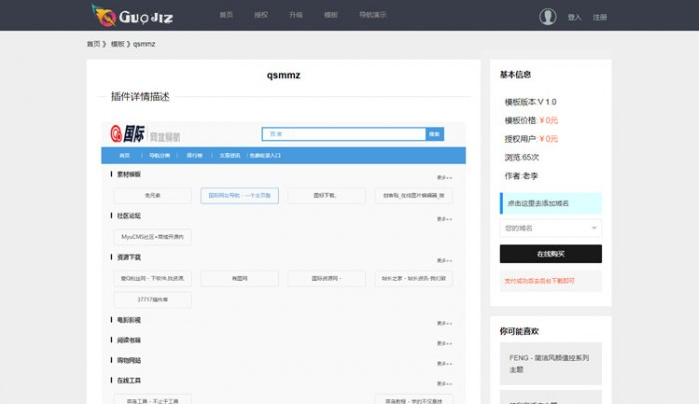Click the user avatar icon
This screenshot has width=699, height=404.
547,16
